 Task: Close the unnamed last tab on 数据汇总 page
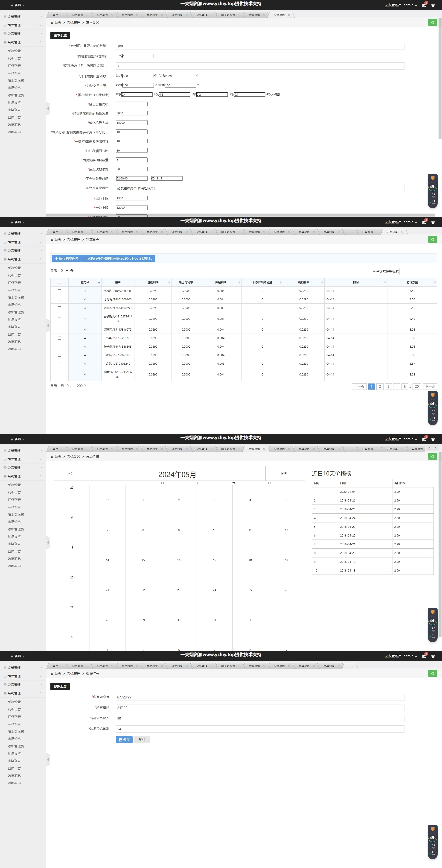tap(352, 666)
